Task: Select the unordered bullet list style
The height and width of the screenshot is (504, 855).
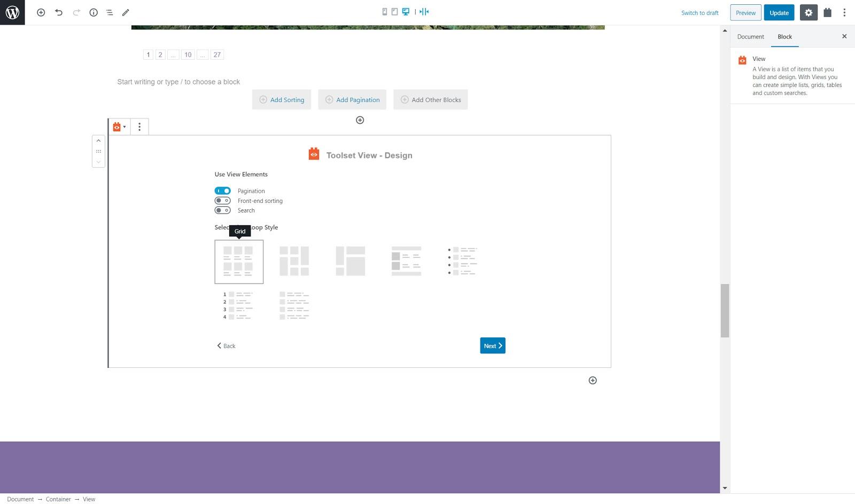Action: pos(463,261)
